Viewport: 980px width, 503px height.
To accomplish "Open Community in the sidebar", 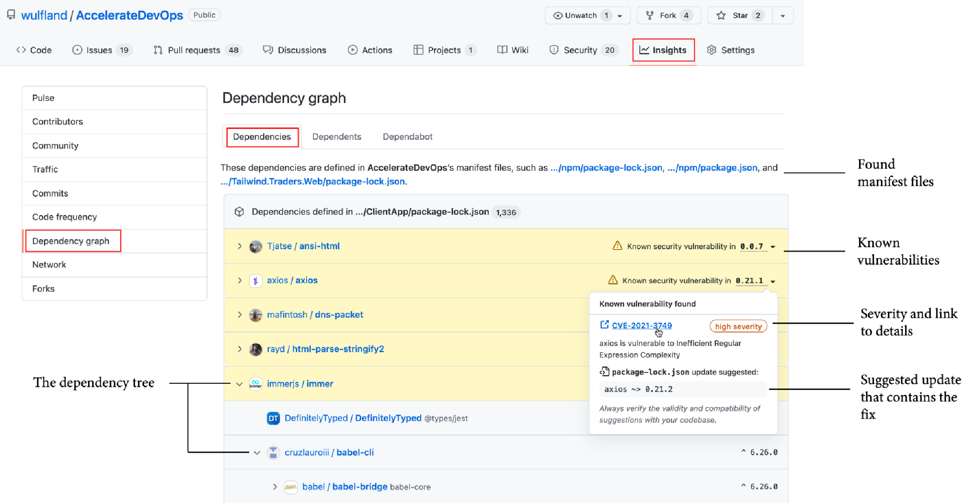I will click(x=114, y=146).
